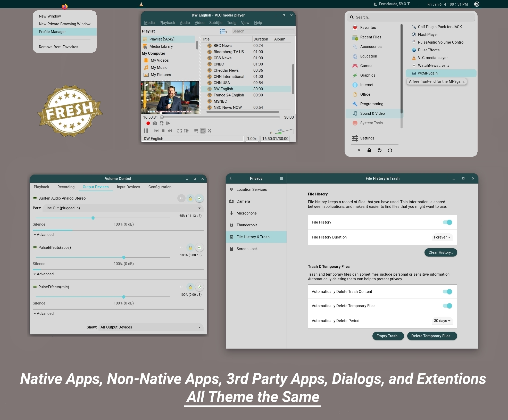Open VLC extended settings equalizer icon
This screenshot has height=420, width=508.
(x=186, y=131)
